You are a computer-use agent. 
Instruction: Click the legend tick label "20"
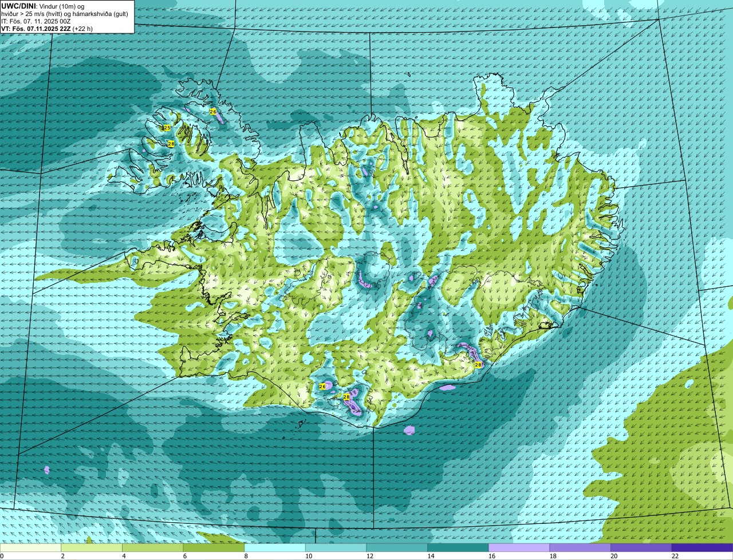click(x=614, y=556)
